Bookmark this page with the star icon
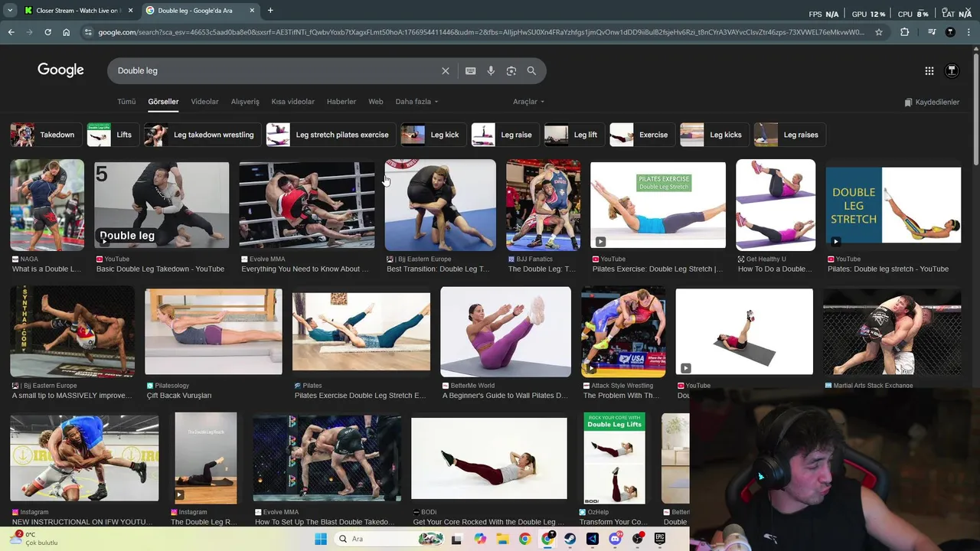Screen dimensions: 980x551 click(x=879, y=32)
